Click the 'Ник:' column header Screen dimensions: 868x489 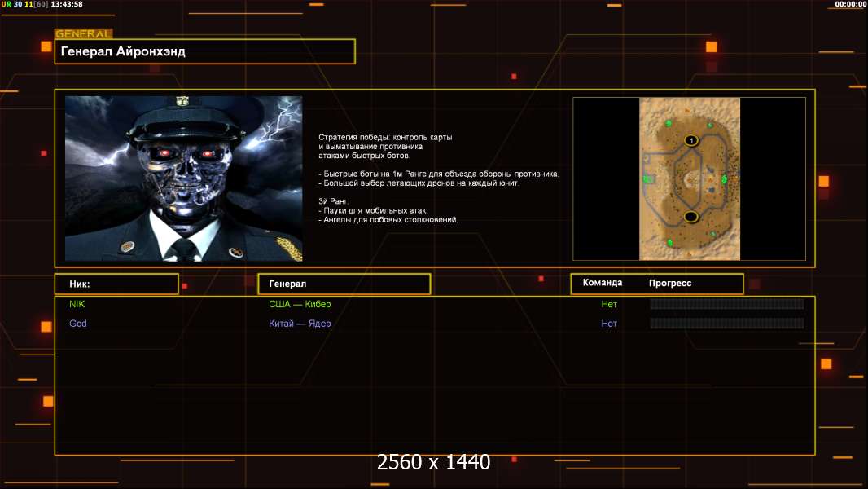116,284
